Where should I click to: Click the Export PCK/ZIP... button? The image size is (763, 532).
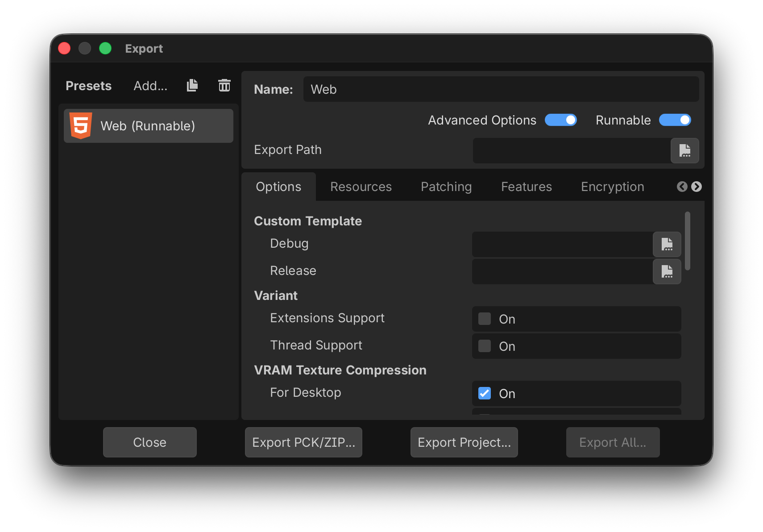tap(303, 442)
